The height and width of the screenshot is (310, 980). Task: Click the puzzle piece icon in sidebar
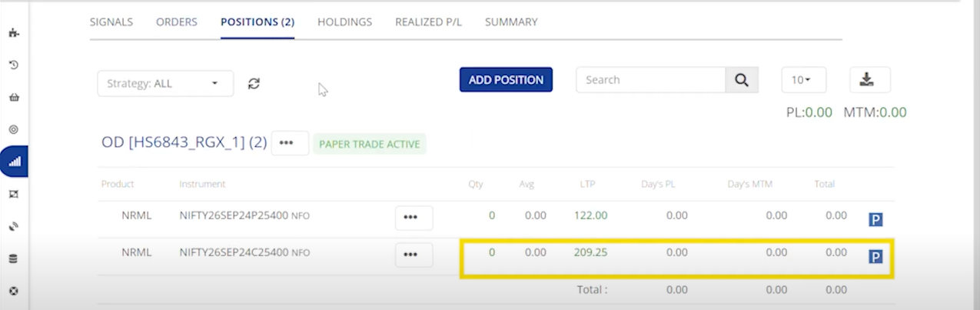13,33
